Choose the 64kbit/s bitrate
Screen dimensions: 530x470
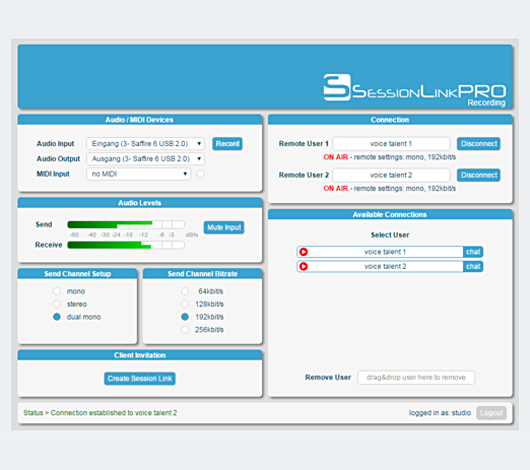click(x=185, y=291)
